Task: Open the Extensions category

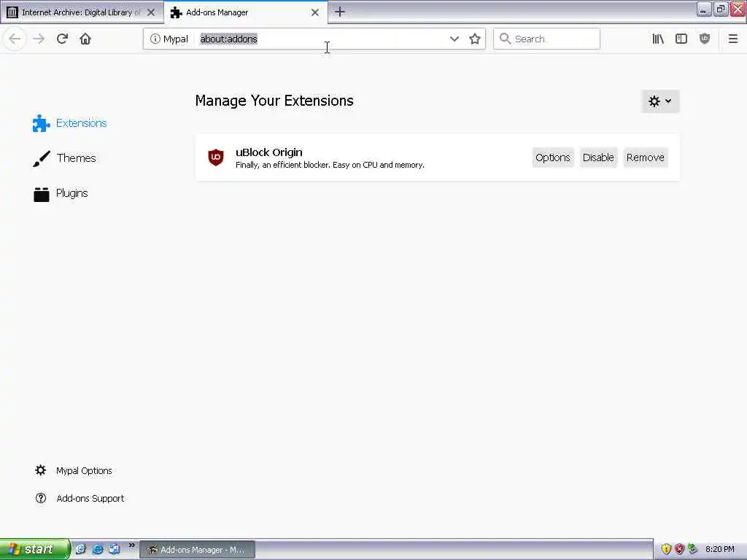Action: [69, 123]
